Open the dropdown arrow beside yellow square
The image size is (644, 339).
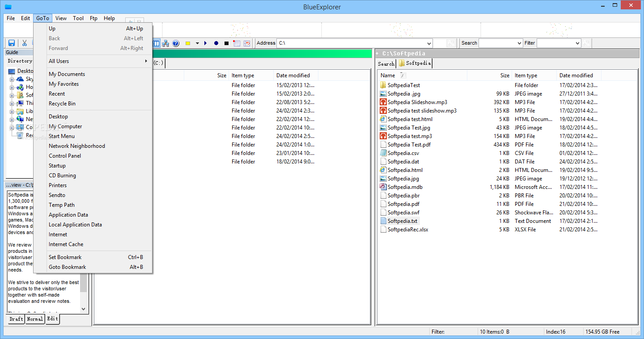click(197, 43)
